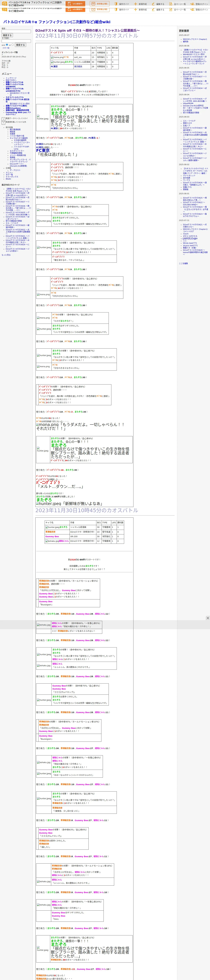Open ザ・クエスト under 企画集
The height and width of the screenshot is (980, 210).
pos(15,170)
